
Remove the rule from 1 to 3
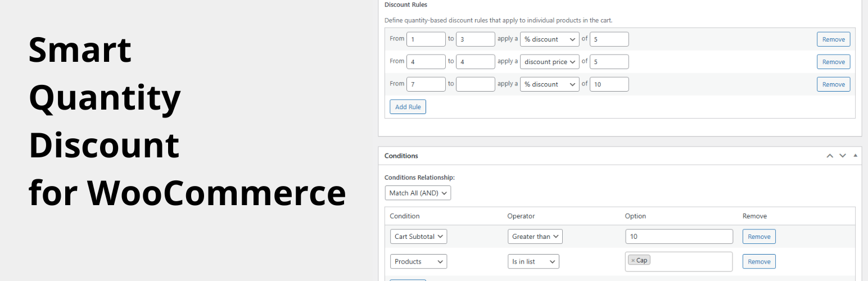tap(833, 39)
